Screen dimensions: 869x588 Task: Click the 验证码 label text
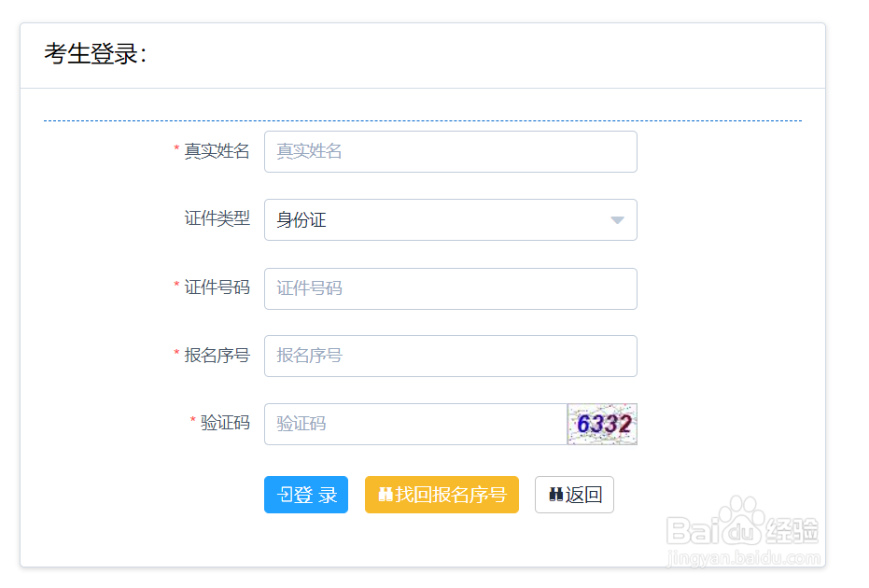coord(225,423)
